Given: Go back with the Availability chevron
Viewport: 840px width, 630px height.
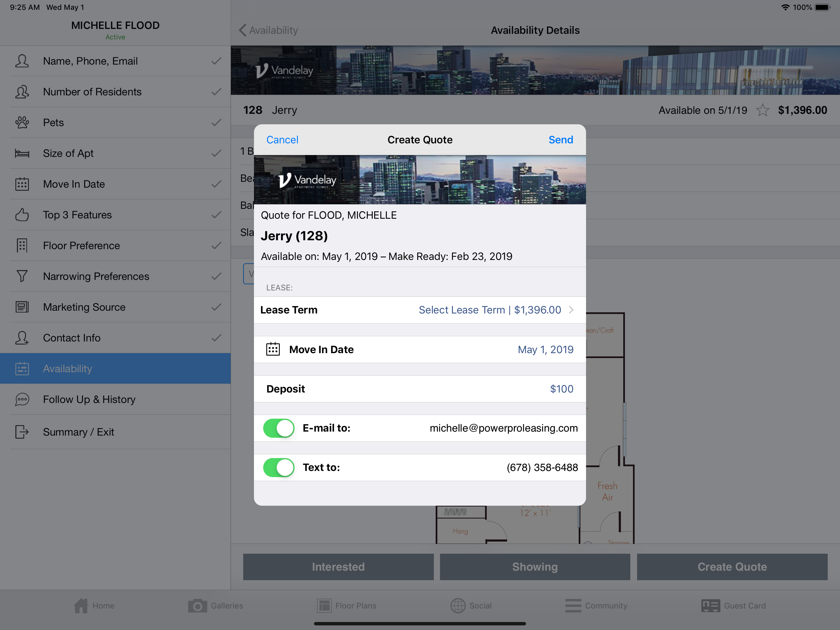Looking at the screenshot, I should [243, 30].
